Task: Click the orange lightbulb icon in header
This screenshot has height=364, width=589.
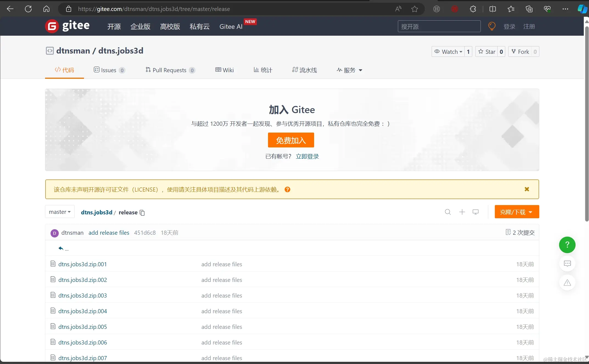Action: tap(492, 26)
